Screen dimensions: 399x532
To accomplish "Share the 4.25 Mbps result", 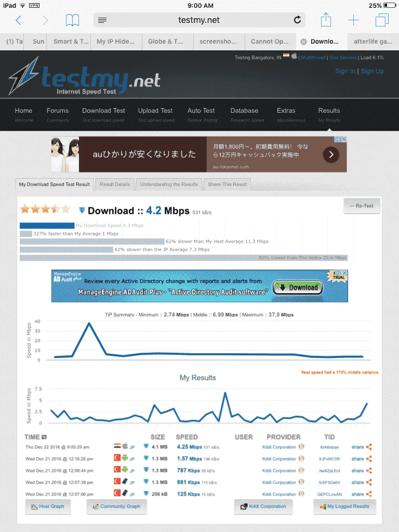I will tap(362, 447).
